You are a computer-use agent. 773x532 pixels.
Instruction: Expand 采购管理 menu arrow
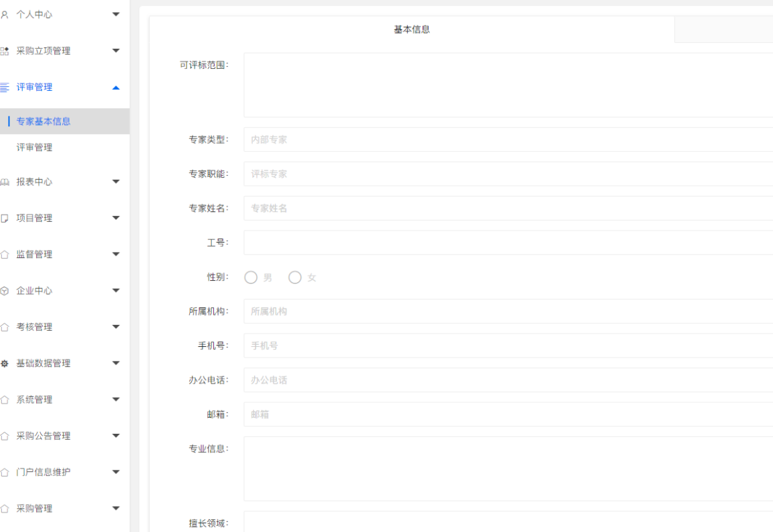click(116, 509)
